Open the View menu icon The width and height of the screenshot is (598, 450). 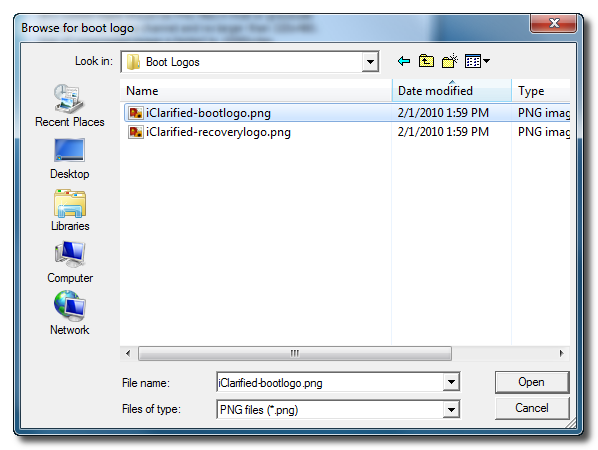point(477,61)
